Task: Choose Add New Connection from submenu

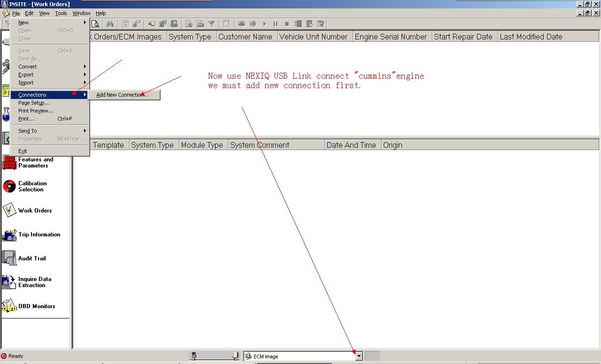Action: 123,95
